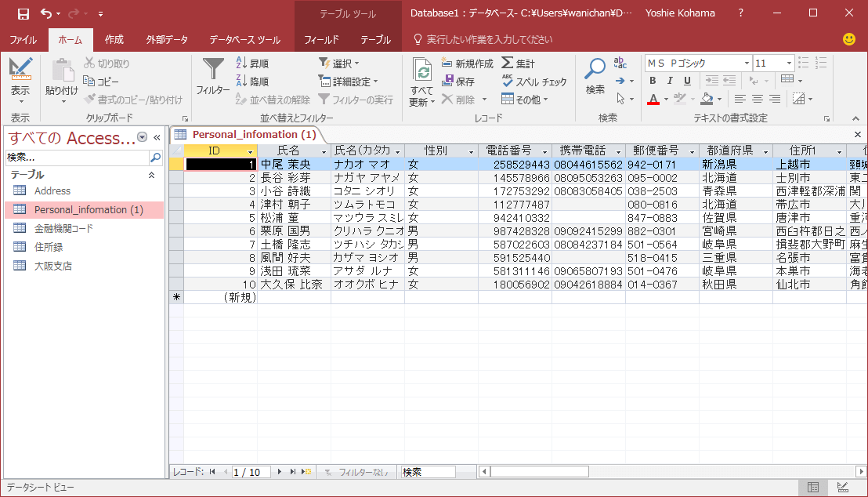Open the font size dropdown arrow
868x497 pixels.
pos(789,63)
